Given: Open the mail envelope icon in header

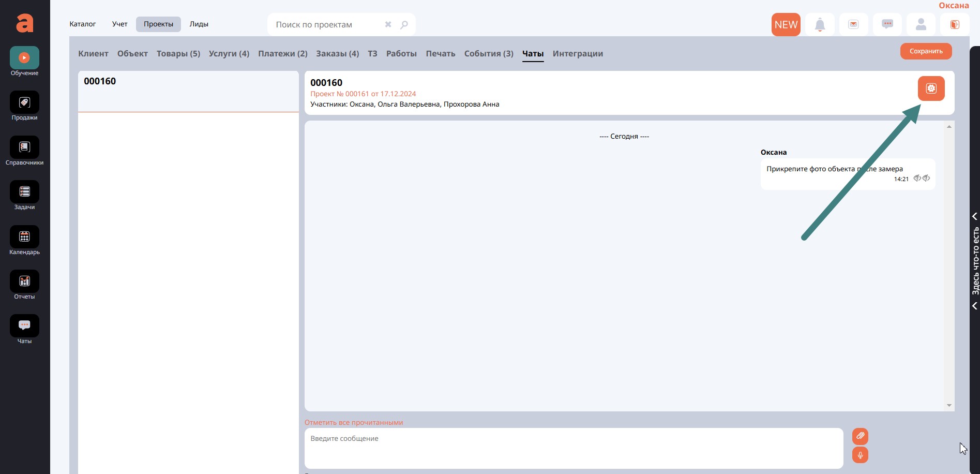Looking at the screenshot, I should click(x=853, y=25).
